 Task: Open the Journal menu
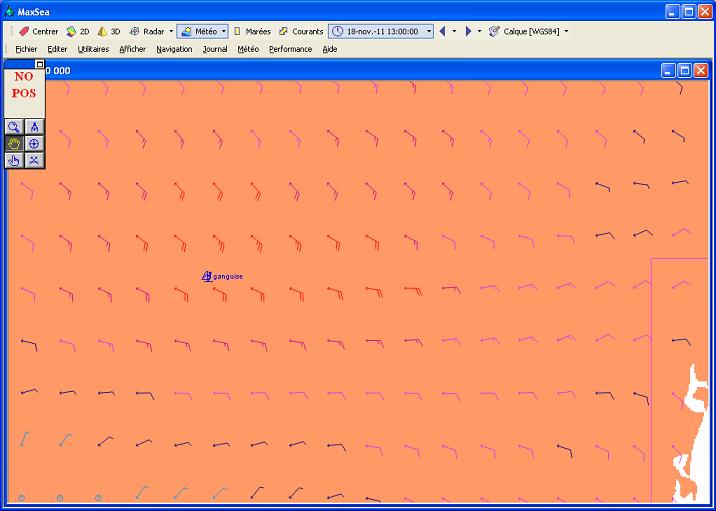pyautogui.click(x=215, y=49)
